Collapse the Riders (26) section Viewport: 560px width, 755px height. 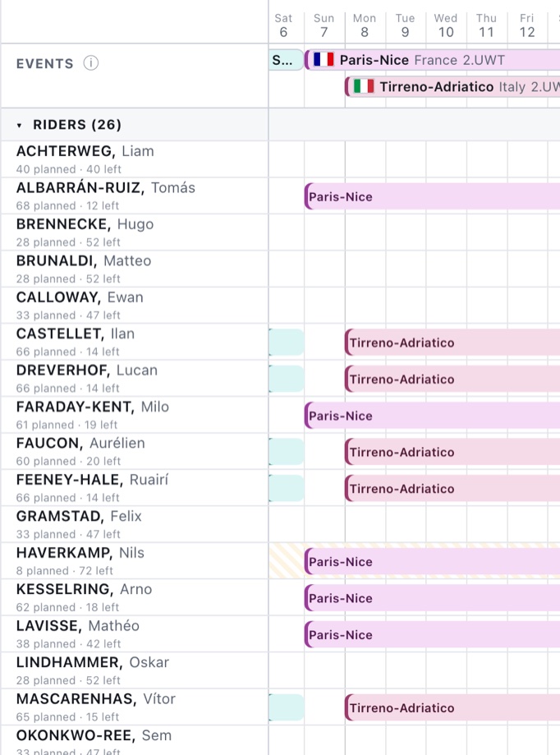pos(19,125)
